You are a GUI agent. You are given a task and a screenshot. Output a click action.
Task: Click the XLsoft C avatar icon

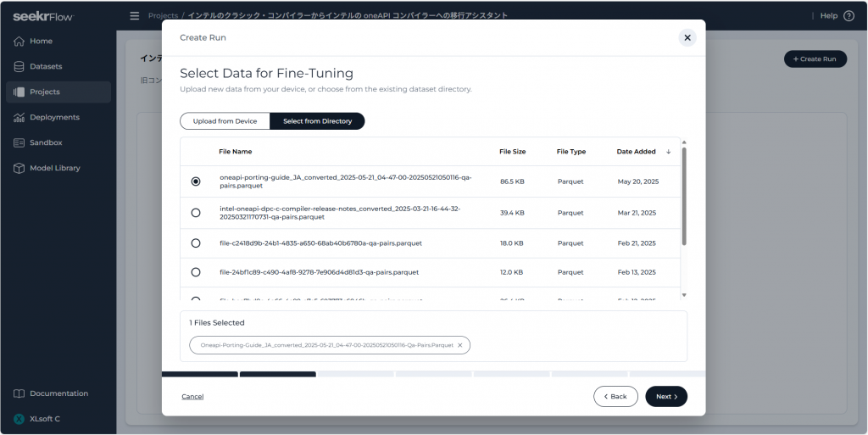19,419
